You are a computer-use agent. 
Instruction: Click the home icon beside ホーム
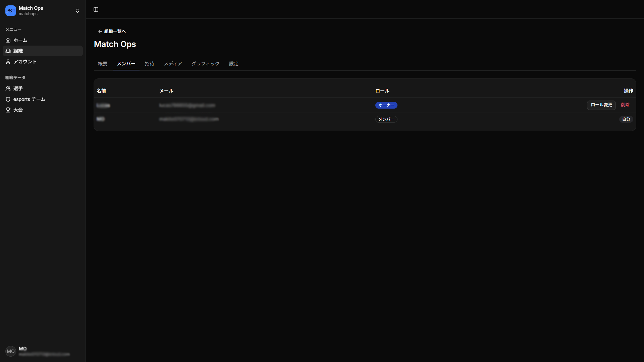8,40
